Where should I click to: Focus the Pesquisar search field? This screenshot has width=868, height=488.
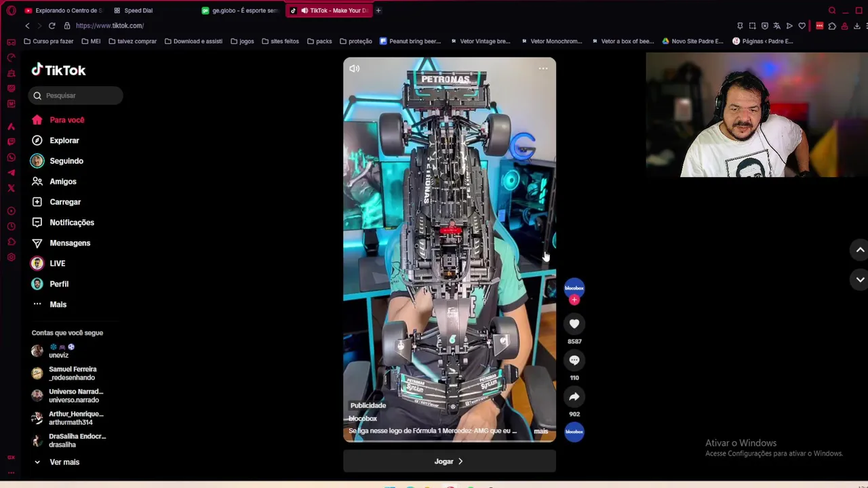76,96
